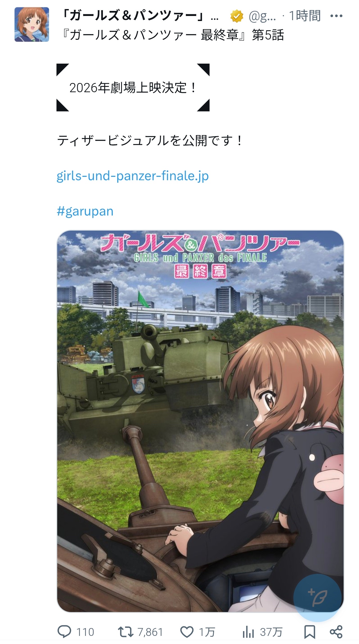Viewport: 359px width, 644px height.
Task: Tap the retweet arrows icon
Action: tap(125, 632)
